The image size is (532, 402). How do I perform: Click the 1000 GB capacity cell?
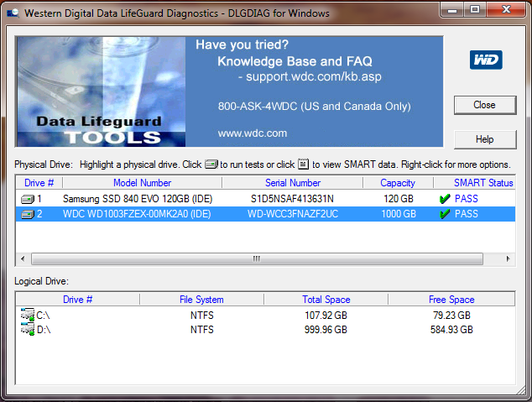[399, 214]
